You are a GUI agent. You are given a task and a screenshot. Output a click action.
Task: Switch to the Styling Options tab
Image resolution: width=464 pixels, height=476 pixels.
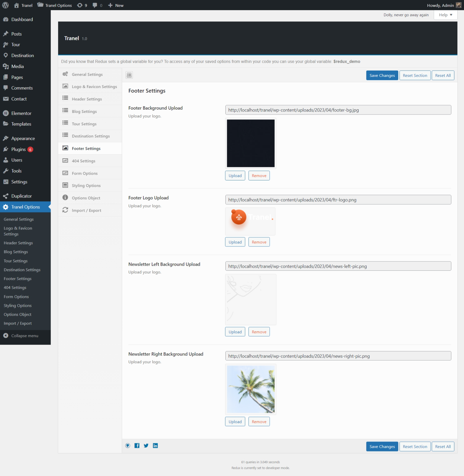pos(90,186)
